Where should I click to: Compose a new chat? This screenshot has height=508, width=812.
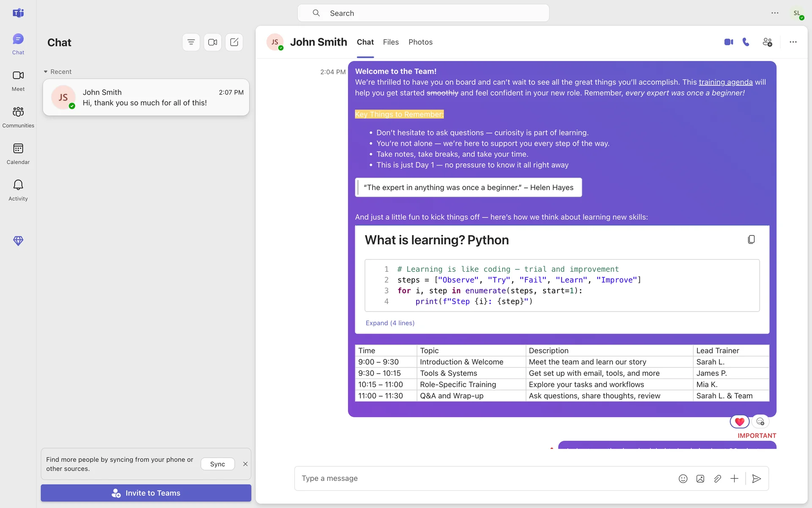234,42
